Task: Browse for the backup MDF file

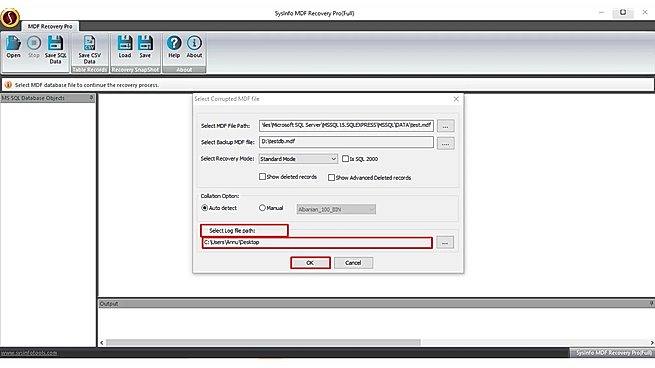Action: click(x=445, y=143)
